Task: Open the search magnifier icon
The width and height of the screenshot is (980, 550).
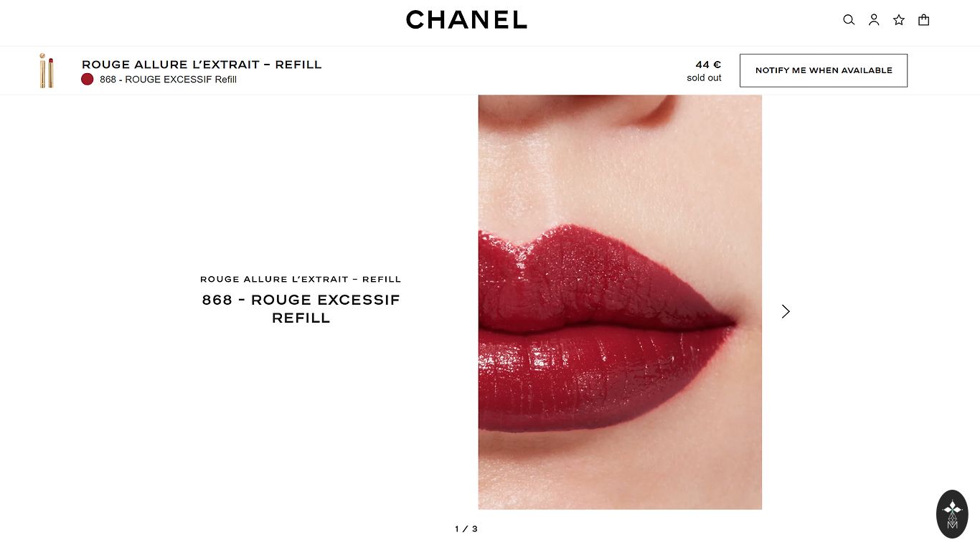Action: pyautogui.click(x=849, y=20)
